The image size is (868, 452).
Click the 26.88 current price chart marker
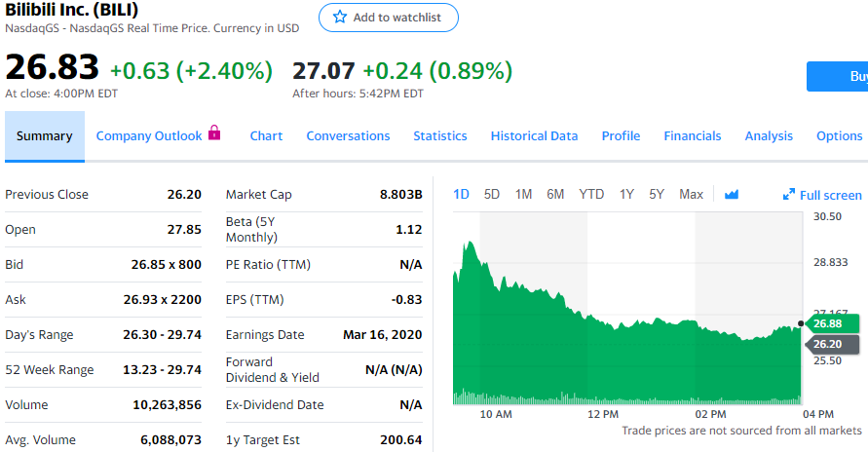tap(831, 323)
